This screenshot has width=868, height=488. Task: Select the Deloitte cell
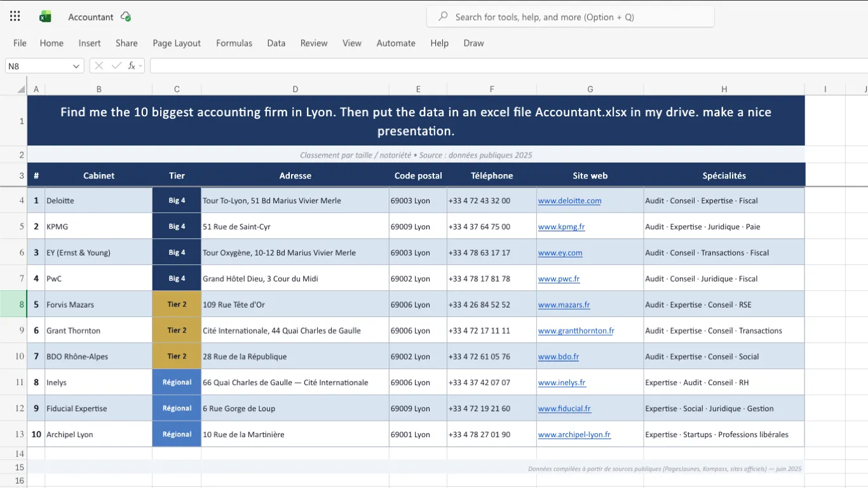(x=98, y=201)
